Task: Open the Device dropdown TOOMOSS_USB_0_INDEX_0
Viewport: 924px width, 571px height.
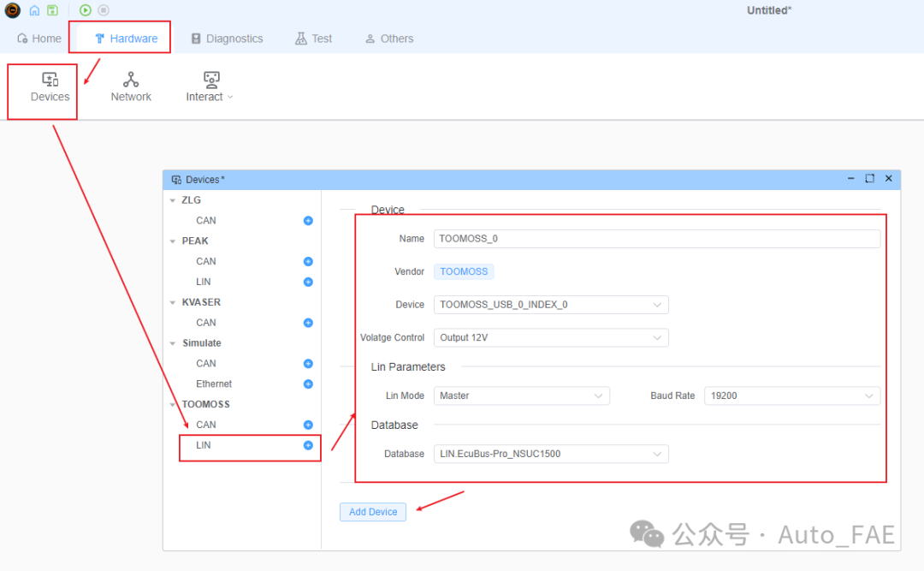Action: click(551, 305)
